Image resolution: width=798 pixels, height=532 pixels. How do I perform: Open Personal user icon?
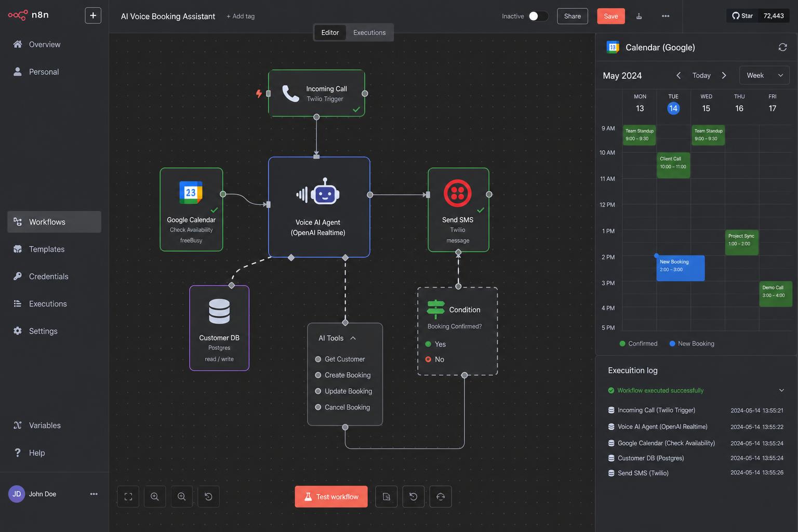(18, 72)
